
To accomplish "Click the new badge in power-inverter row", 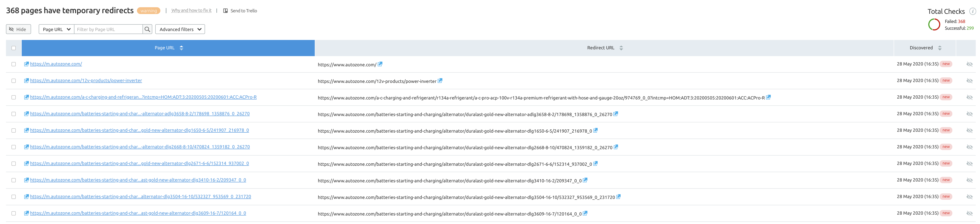I will click(x=946, y=81).
